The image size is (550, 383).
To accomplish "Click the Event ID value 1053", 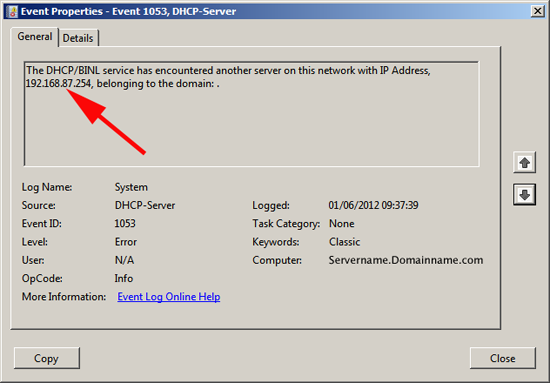I will click(x=125, y=223).
